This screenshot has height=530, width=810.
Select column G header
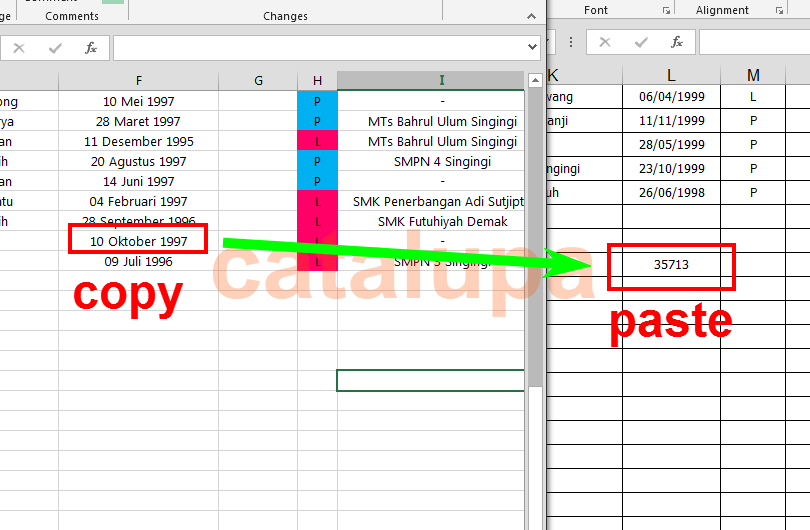(x=258, y=81)
